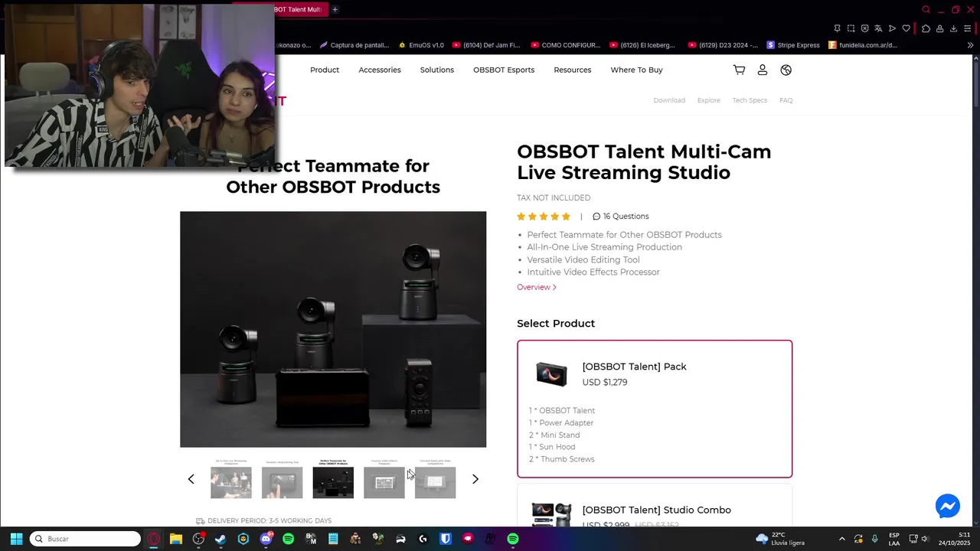Click the translate page icon
The height and width of the screenshot is (551, 980).
878,28
